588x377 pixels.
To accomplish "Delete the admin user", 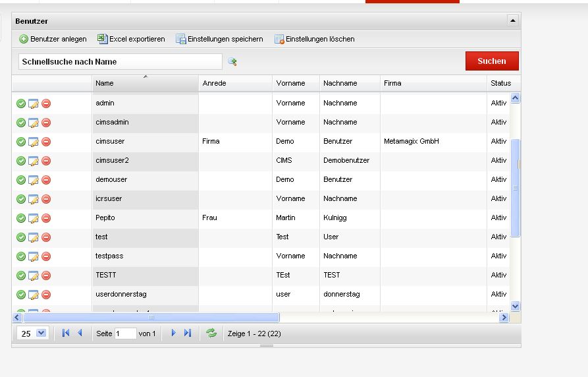I will [x=46, y=103].
